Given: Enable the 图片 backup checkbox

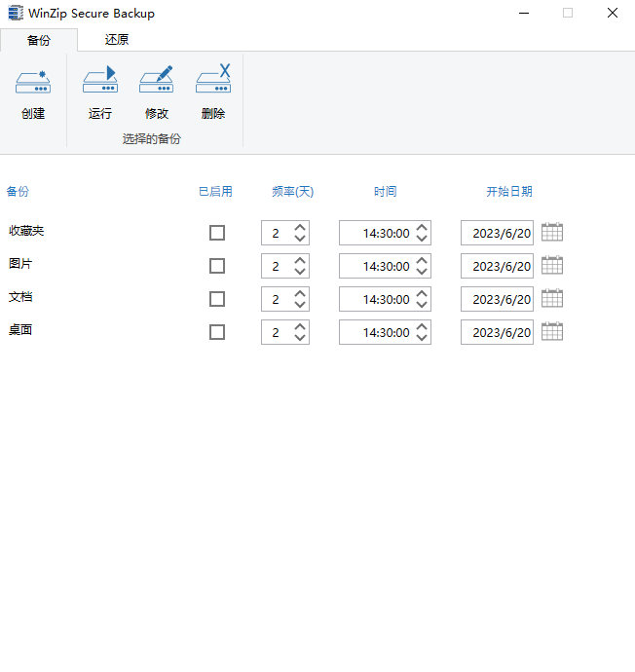Looking at the screenshot, I should click(217, 266).
